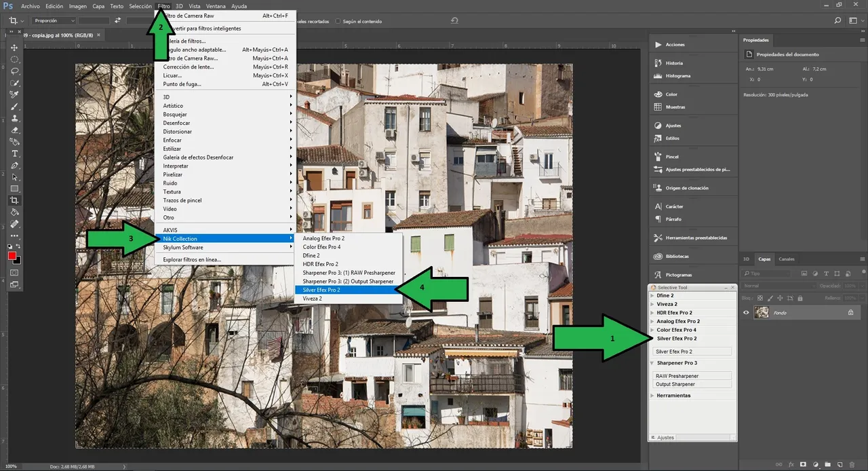Click the trash icon to delete layer
Screen dimensions: 868x471
click(x=852, y=465)
